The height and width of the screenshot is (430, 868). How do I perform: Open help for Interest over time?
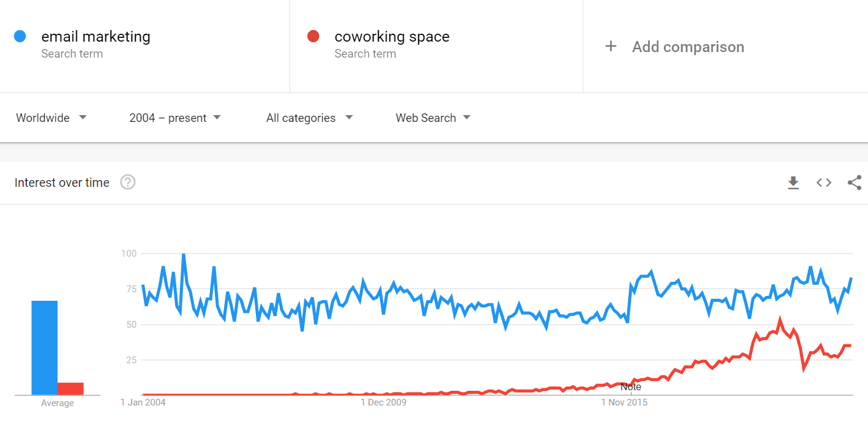(128, 182)
